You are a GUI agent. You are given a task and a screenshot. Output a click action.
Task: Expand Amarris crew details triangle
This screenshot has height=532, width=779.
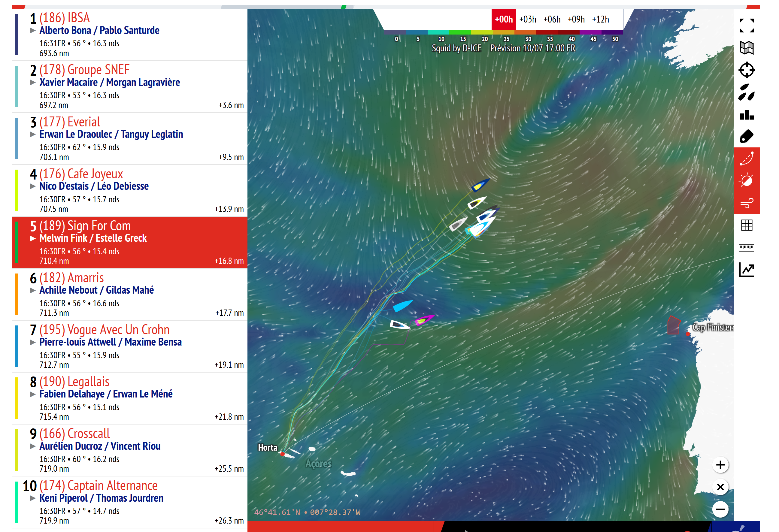[x=32, y=290]
